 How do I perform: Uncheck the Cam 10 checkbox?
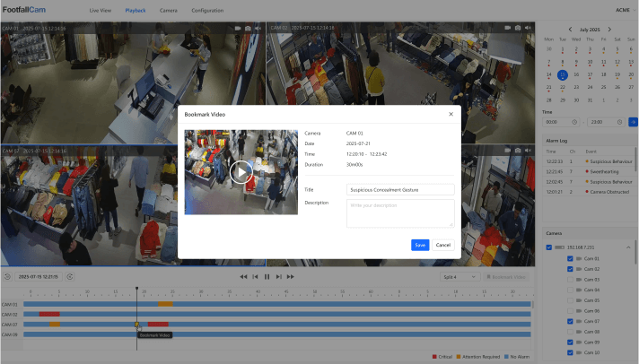[x=570, y=352]
